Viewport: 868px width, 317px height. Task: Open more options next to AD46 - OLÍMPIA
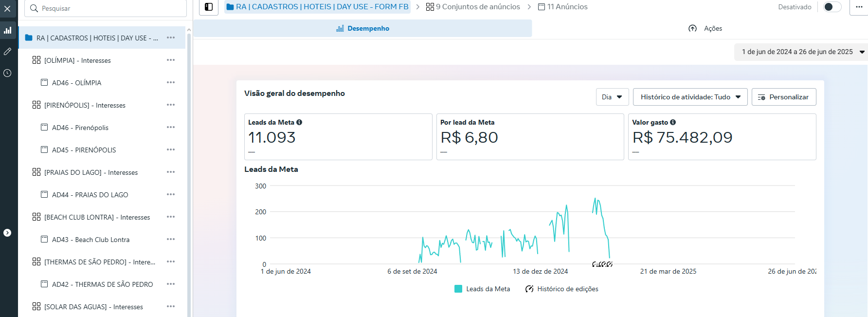171,83
